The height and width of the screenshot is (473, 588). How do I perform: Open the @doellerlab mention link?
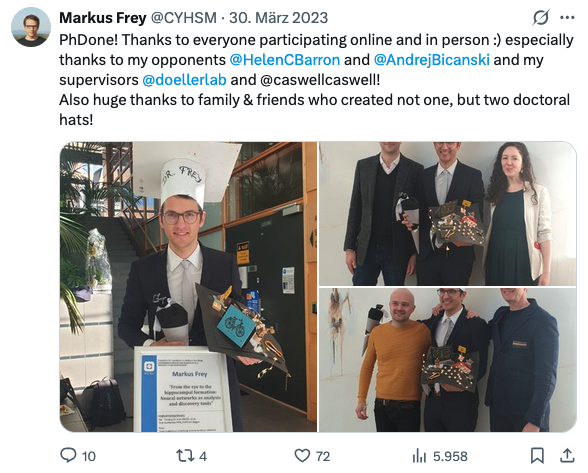pyautogui.click(x=184, y=80)
